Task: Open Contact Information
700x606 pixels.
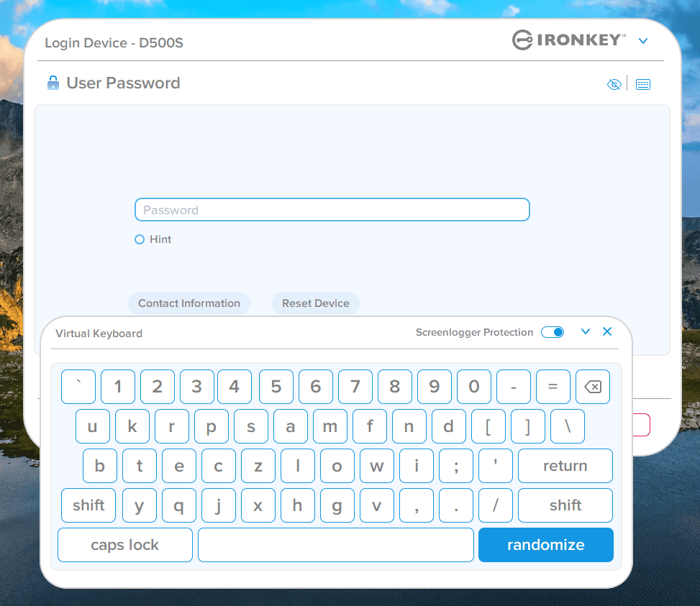Action: [x=188, y=303]
